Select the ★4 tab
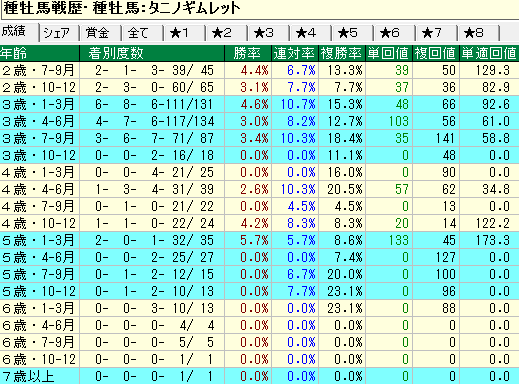The image size is (519, 384). [311, 33]
